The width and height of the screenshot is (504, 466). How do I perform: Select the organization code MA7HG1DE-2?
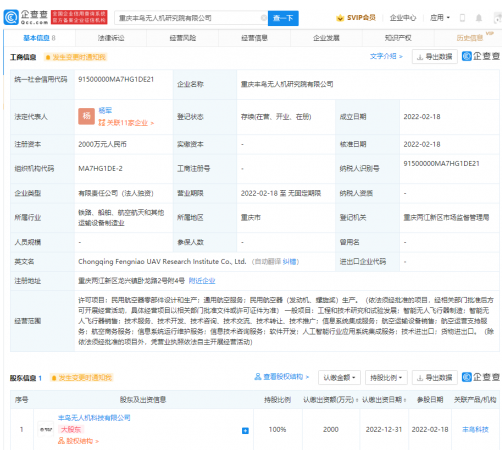coord(100,169)
